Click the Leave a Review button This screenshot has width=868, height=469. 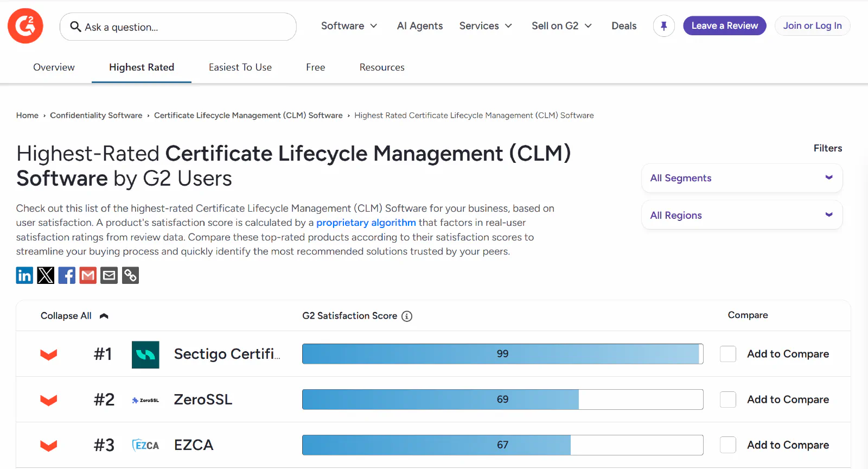click(724, 26)
